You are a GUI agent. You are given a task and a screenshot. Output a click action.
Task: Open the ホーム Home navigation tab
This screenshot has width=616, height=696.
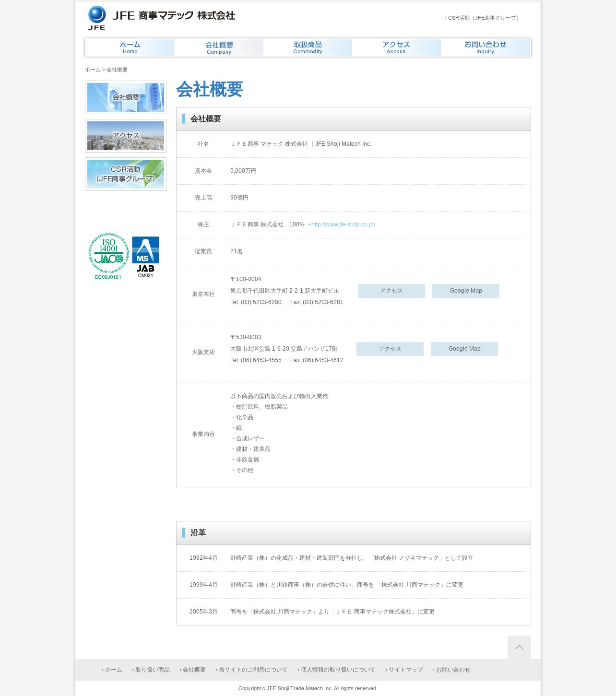[x=130, y=47]
